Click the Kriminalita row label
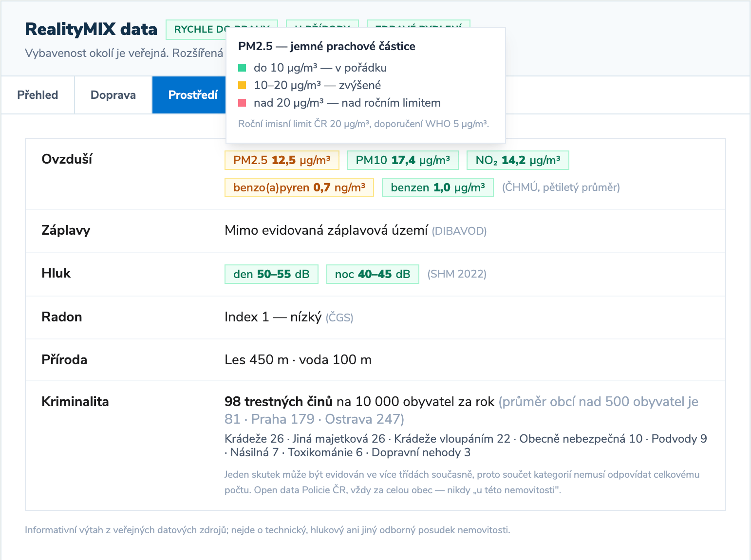The image size is (751, 560). (75, 402)
